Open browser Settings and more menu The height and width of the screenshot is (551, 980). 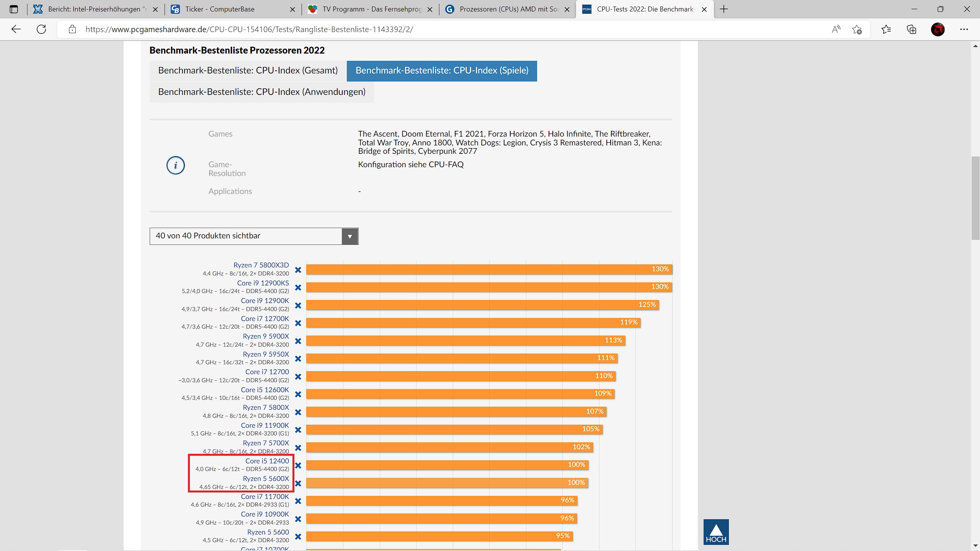tap(964, 29)
